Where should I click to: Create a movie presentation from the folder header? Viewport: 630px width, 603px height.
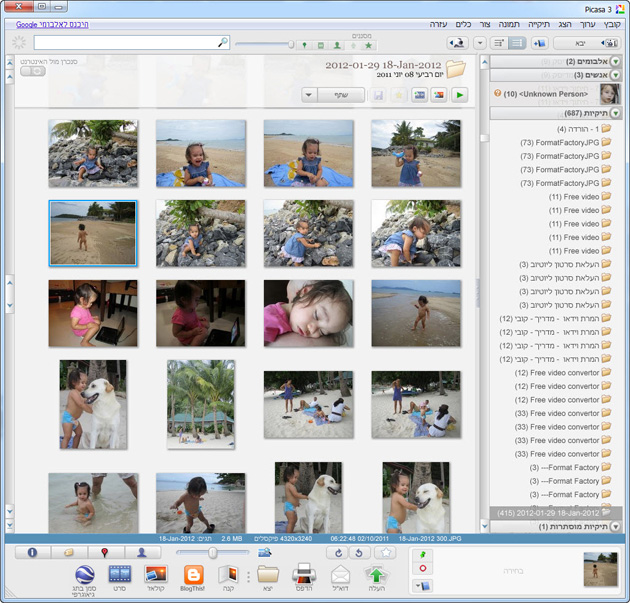(x=419, y=95)
